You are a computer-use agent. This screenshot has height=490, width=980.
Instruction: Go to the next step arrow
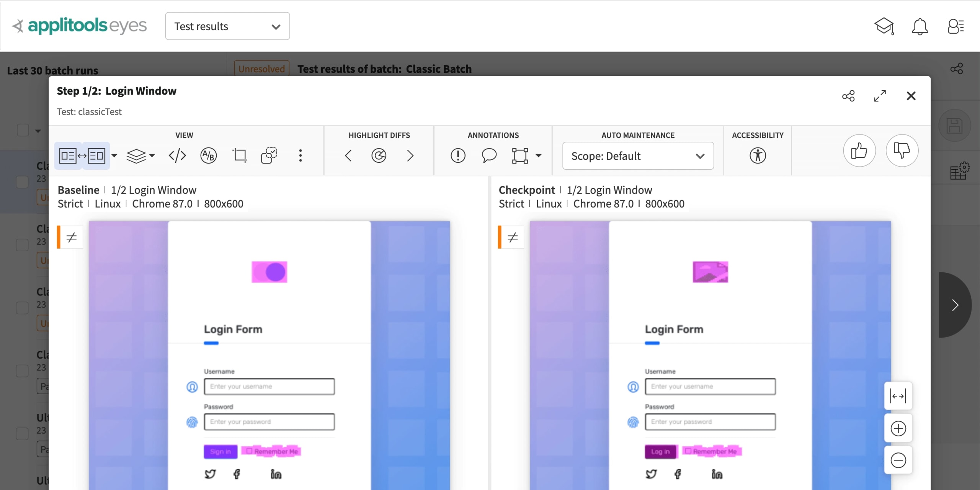click(x=955, y=305)
